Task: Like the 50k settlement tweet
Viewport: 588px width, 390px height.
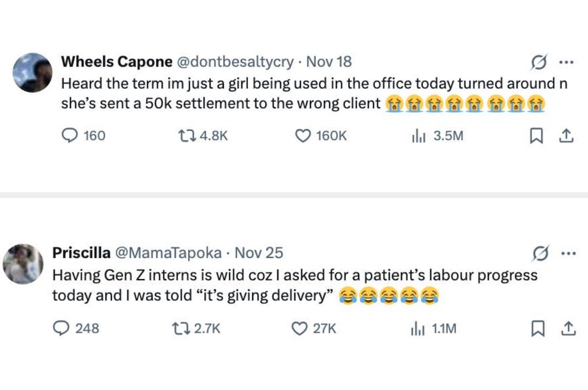Action: point(302,136)
